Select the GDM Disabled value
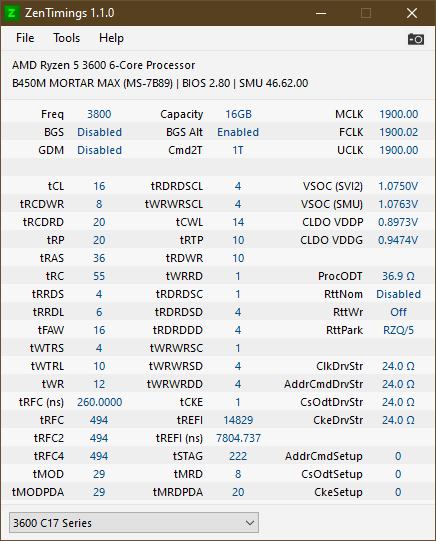Viewport: 436px width, 541px height. point(99,150)
